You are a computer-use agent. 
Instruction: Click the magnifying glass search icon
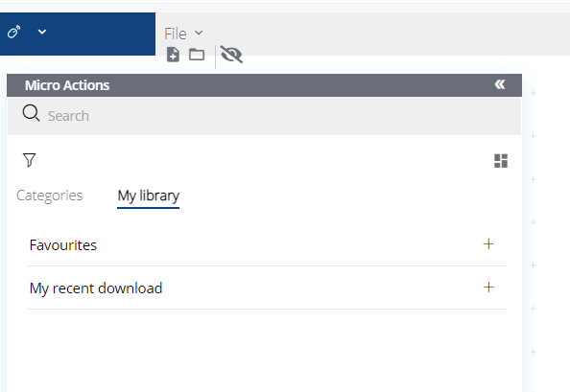[31, 113]
